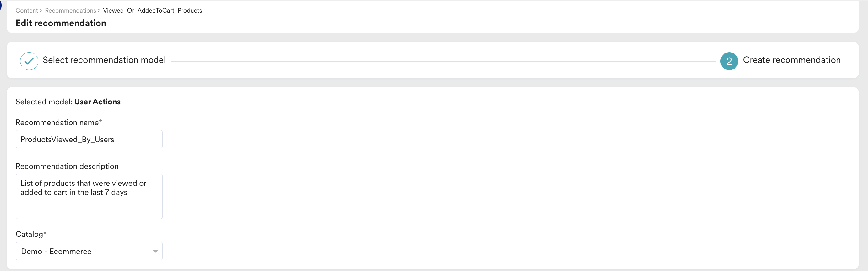The width and height of the screenshot is (868, 271).
Task: Click the Catalog field label
Action: pos(31,234)
